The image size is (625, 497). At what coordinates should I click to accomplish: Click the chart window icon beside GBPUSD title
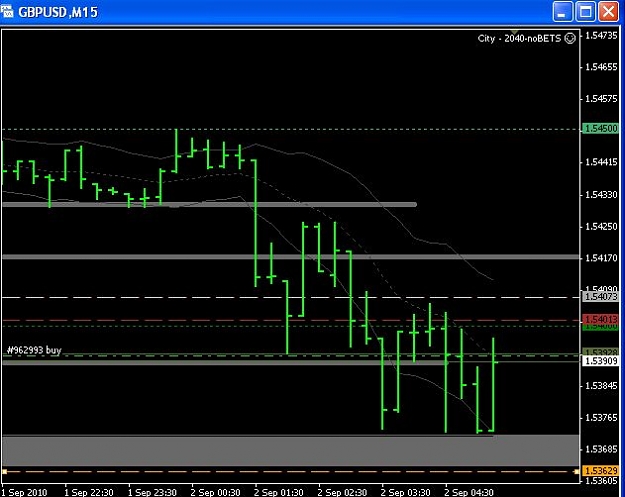click(x=7, y=12)
